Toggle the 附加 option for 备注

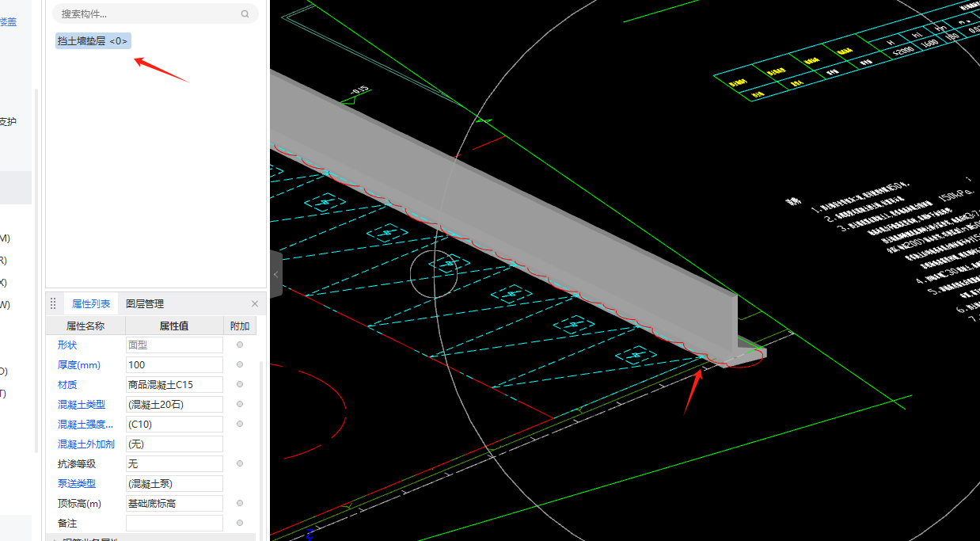240,523
